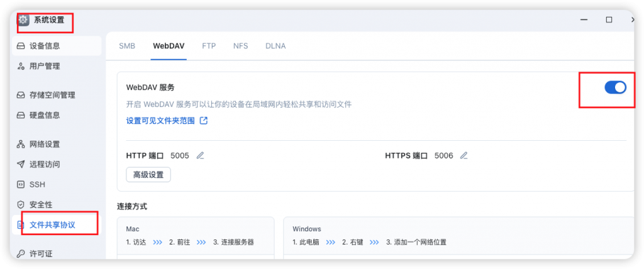
Task: Open SSH settings in the sidebar
Action: tap(37, 185)
